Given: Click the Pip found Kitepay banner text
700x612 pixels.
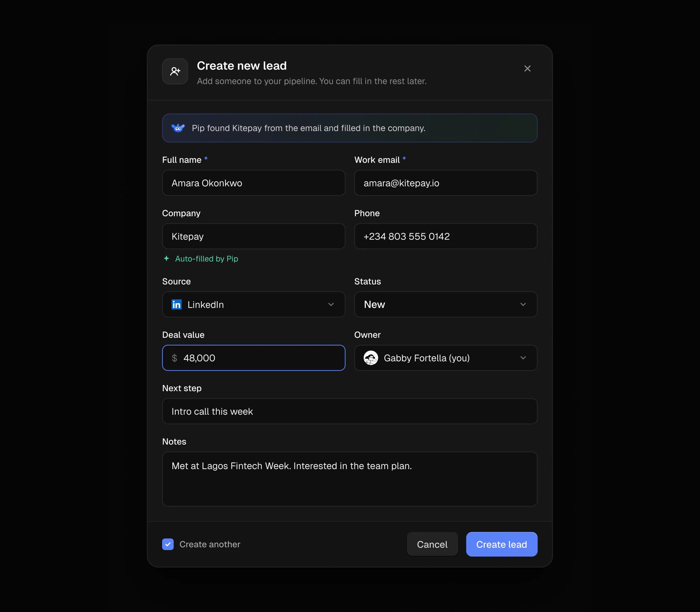Looking at the screenshot, I should pos(308,128).
